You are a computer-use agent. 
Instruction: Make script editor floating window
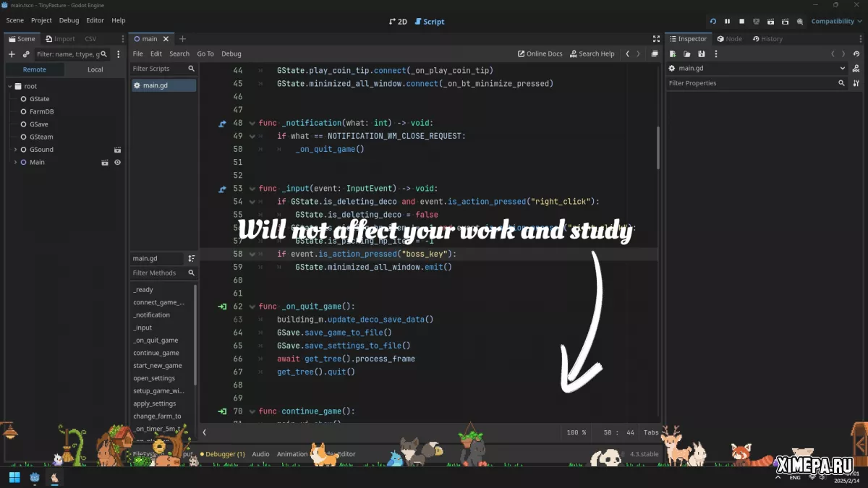655,53
